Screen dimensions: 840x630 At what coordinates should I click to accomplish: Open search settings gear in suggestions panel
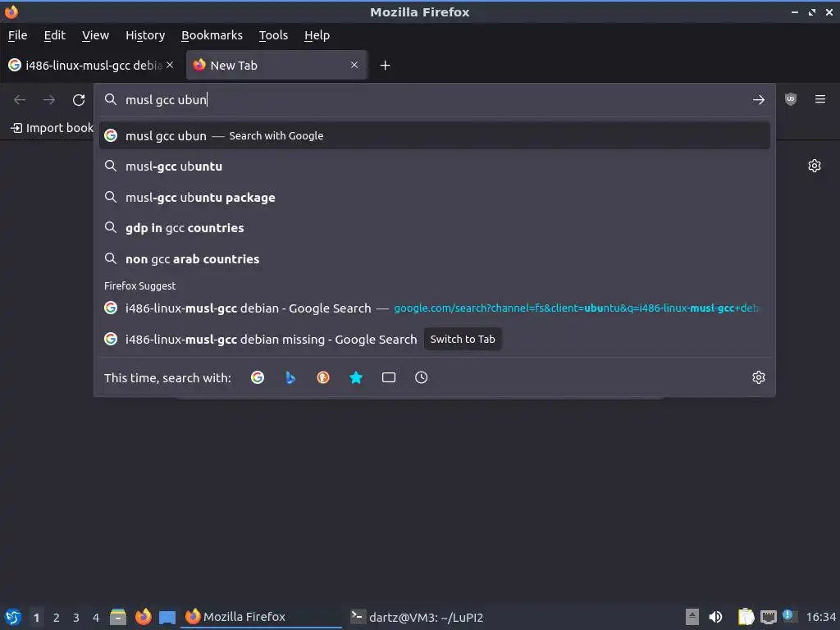click(x=758, y=377)
